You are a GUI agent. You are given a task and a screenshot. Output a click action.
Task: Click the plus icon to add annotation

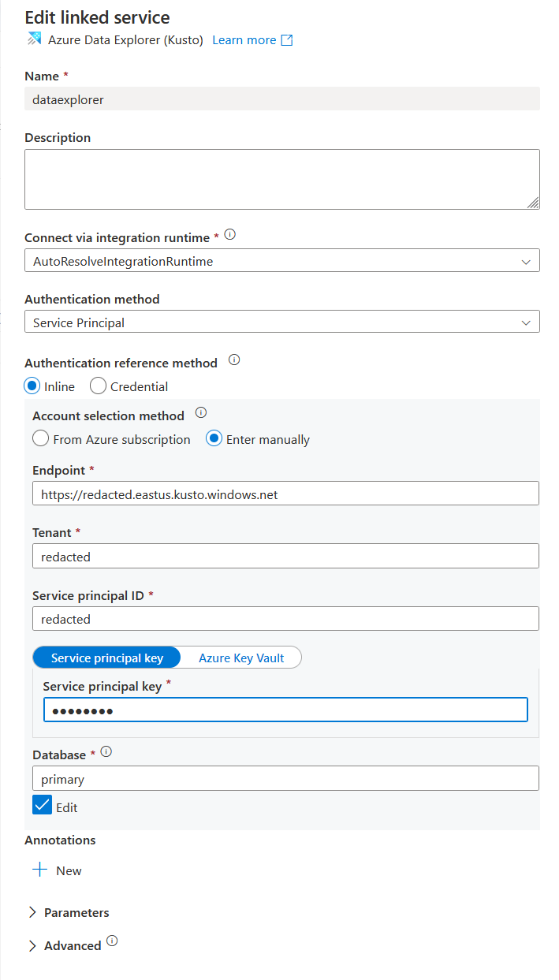point(39,870)
